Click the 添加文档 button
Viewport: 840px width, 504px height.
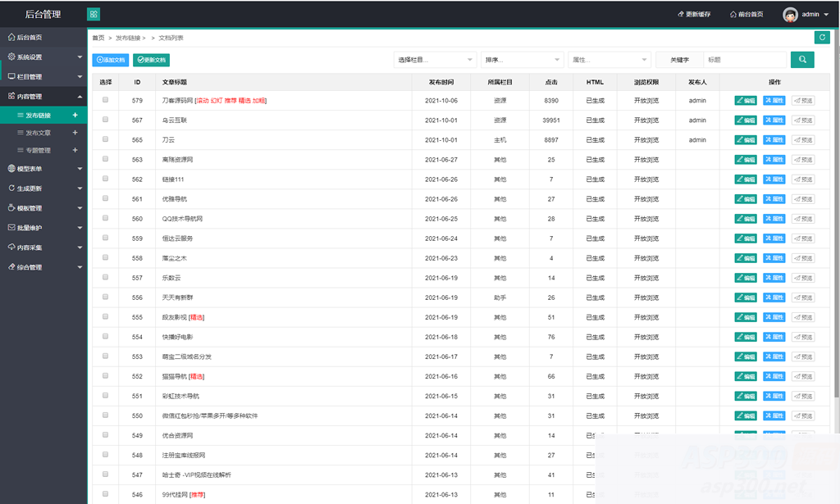(x=110, y=60)
